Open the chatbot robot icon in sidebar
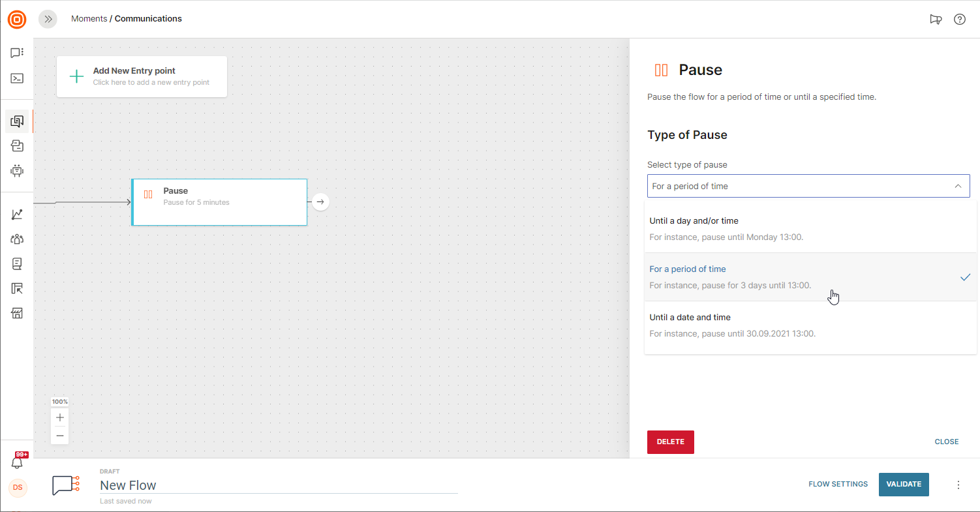This screenshot has width=980, height=512. click(17, 171)
